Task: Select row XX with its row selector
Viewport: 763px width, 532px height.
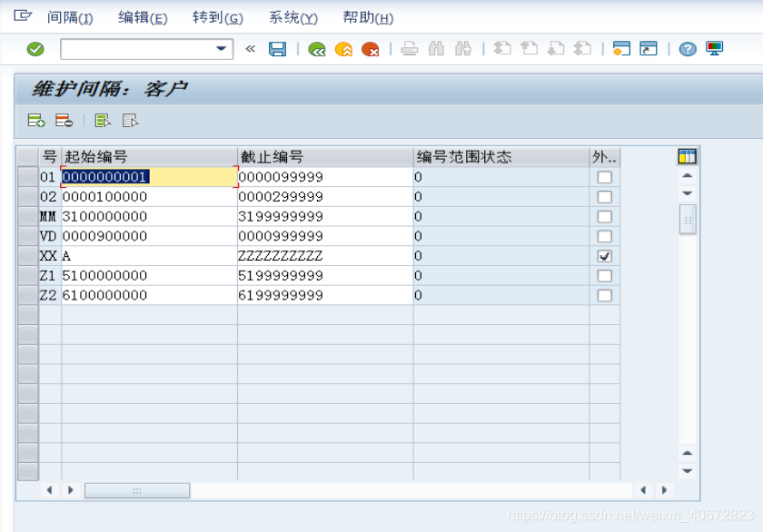Action: coord(28,256)
